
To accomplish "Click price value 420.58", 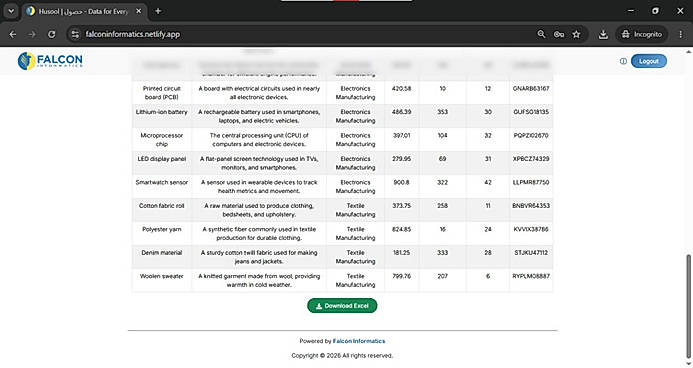I will (401, 88).
